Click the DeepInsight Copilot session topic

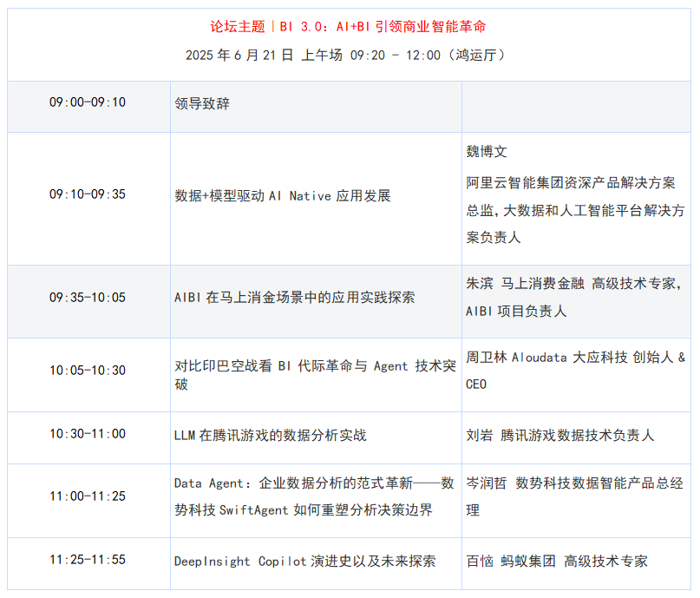(x=304, y=562)
